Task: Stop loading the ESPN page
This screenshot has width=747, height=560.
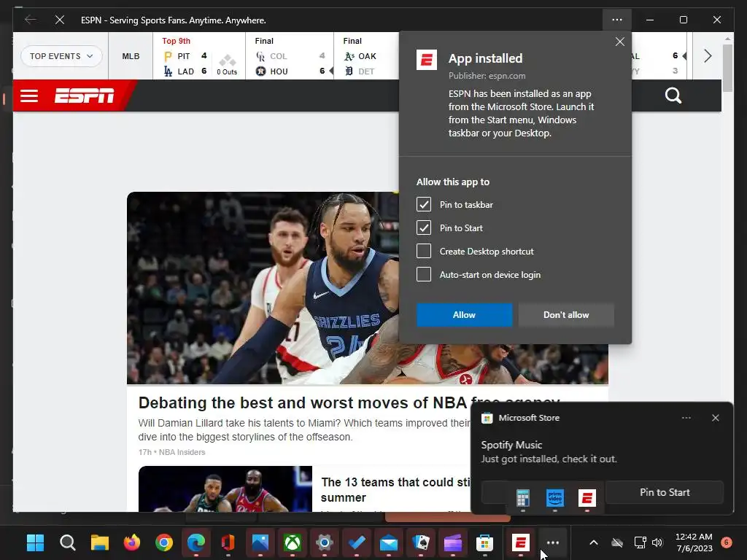Action: pyautogui.click(x=60, y=20)
